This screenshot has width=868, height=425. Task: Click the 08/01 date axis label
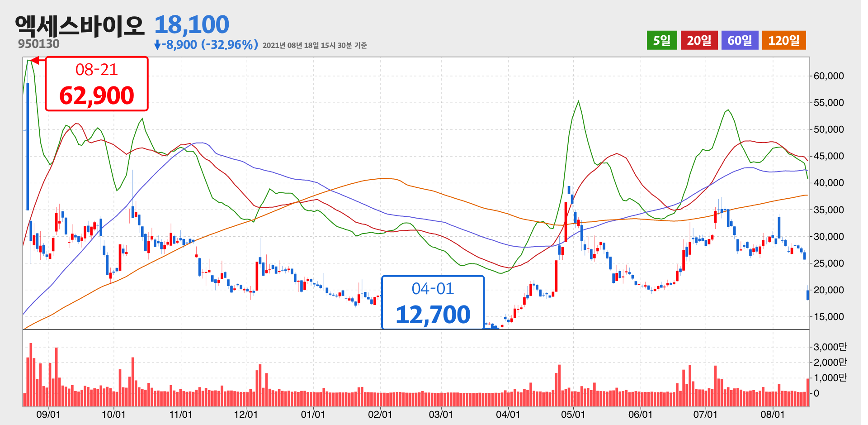773,415
